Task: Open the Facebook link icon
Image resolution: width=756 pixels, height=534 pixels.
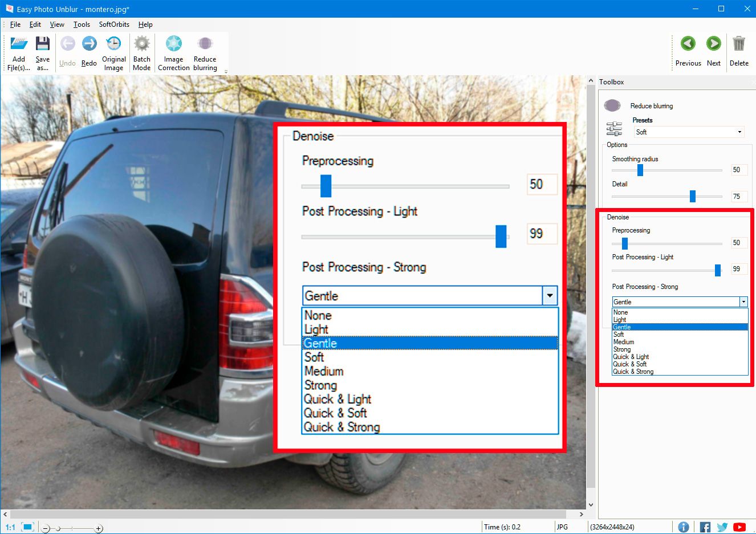Action: point(705,527)
